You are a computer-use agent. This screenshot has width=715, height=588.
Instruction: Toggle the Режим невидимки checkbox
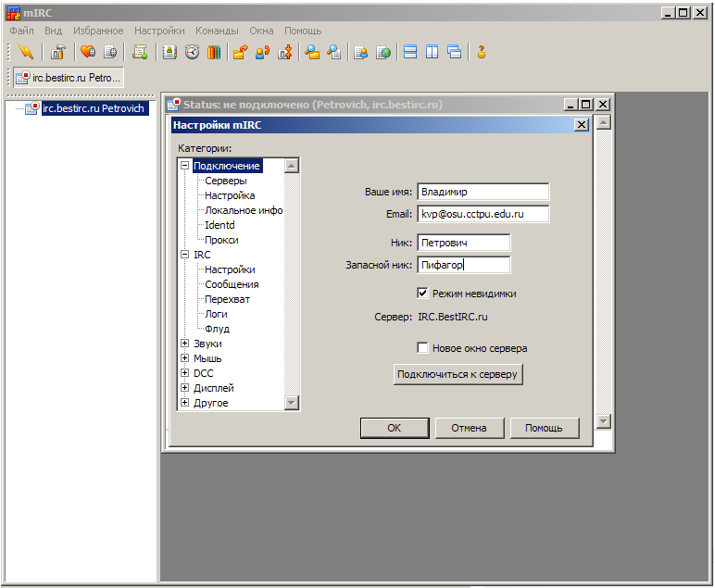[422, 294]
